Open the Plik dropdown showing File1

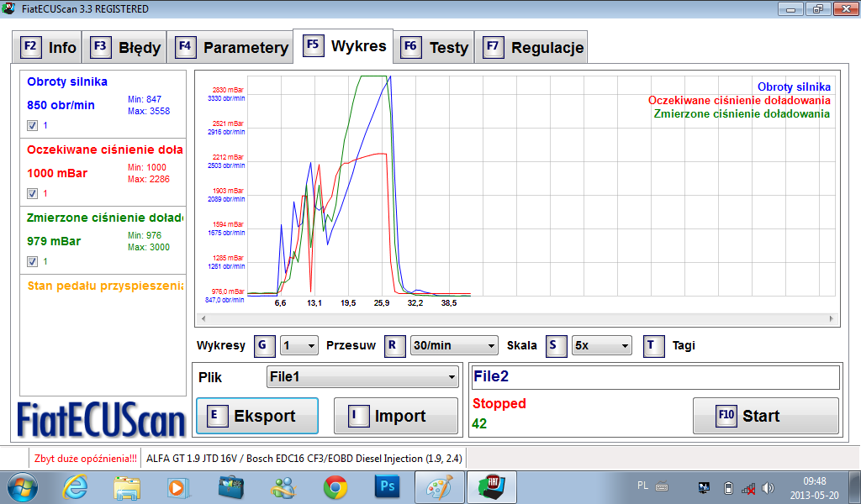(362, 377)
